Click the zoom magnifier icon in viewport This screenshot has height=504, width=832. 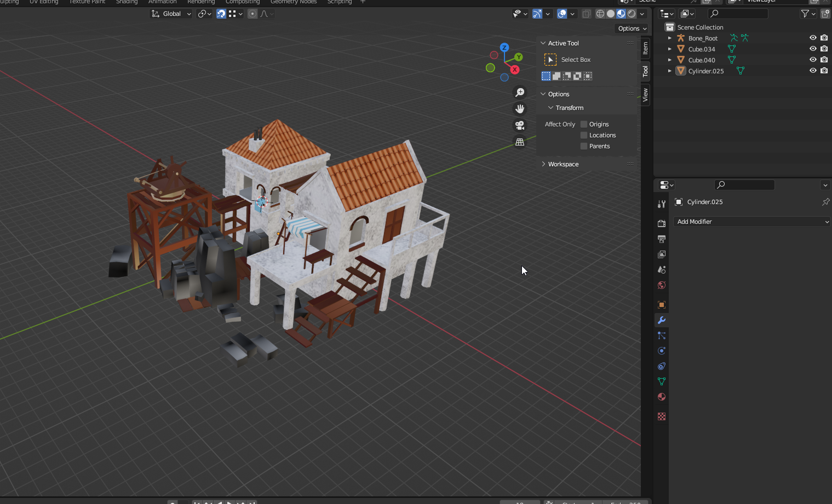(x=519, y=92)
